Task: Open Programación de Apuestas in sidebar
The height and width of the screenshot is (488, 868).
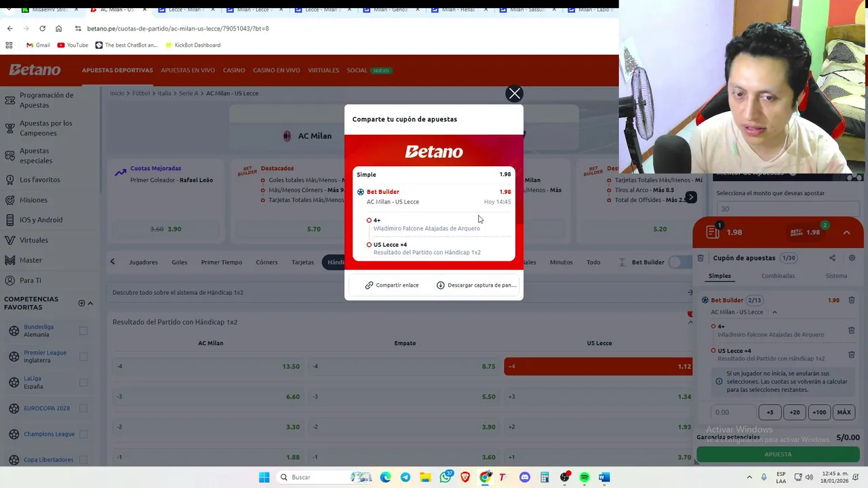Action: pos(46,100)
